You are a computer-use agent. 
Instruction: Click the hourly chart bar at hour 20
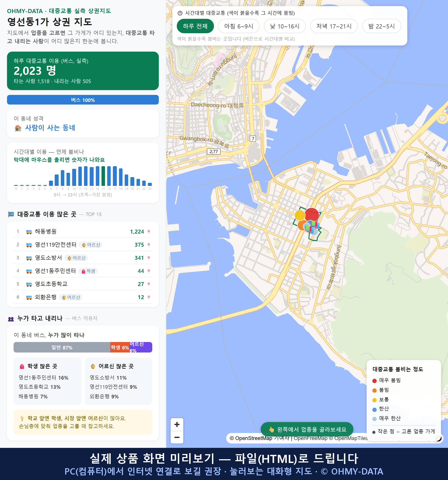coord(132,181)
